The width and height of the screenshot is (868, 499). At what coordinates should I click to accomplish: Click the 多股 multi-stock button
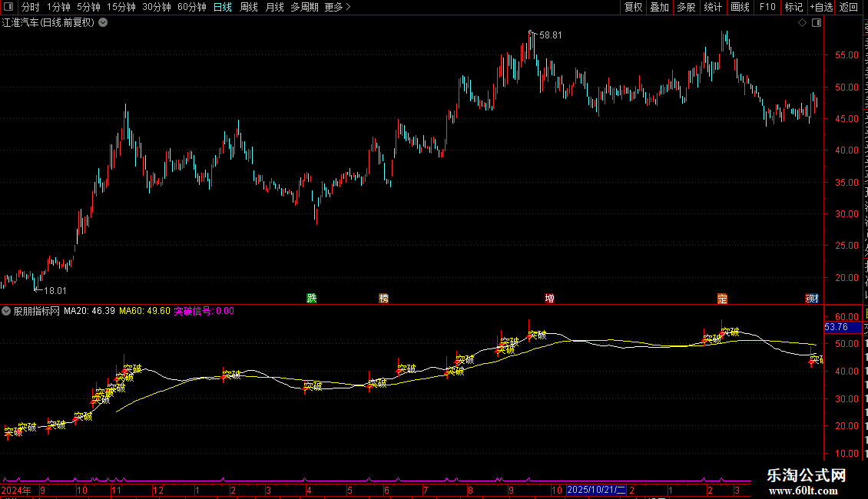(x=686, y=7)
